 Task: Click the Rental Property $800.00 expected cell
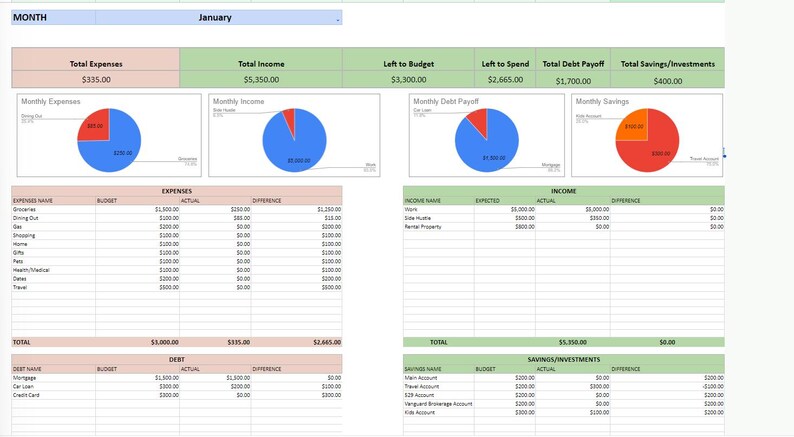click(505, 226)
